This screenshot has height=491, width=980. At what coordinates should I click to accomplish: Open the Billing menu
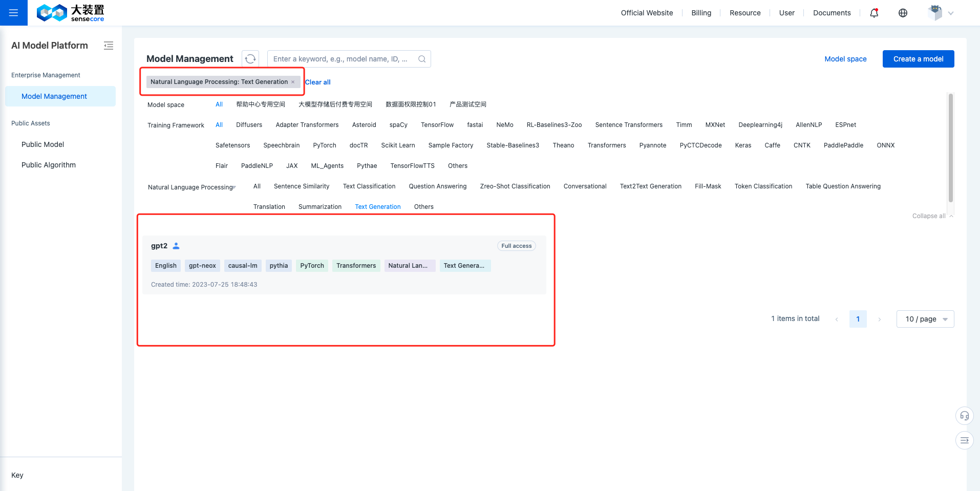point(701,13)
